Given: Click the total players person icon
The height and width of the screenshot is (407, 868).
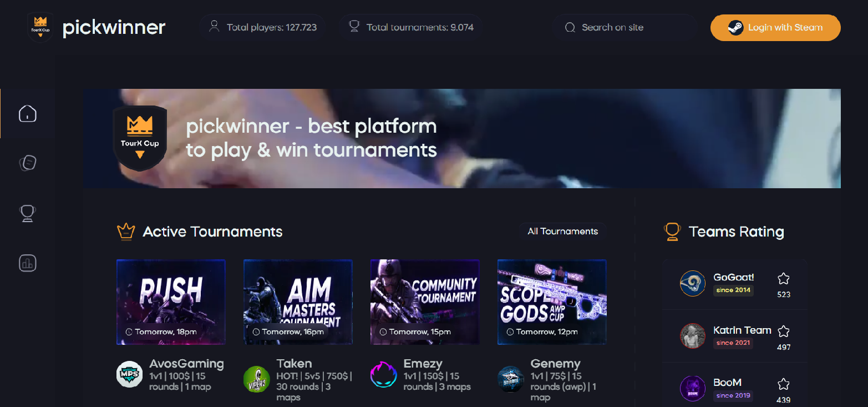Looking at the screenshot, I should click(x=214, y=27).
